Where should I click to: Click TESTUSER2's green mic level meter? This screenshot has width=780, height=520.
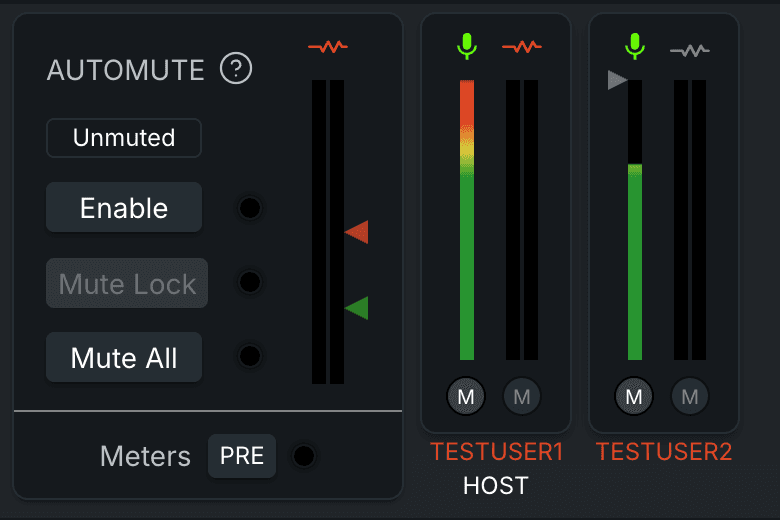pos(635,220)
